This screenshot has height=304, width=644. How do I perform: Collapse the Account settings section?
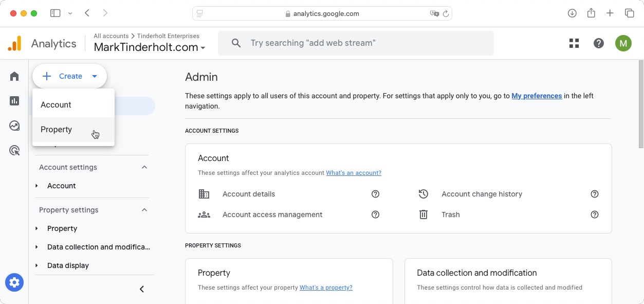pyautogui.click(x=144, y=167)
